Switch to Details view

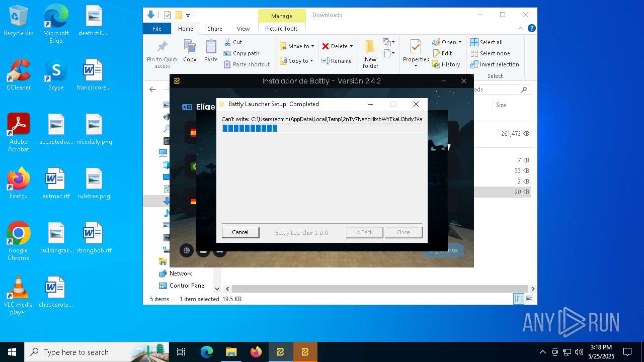click(519, 299)
